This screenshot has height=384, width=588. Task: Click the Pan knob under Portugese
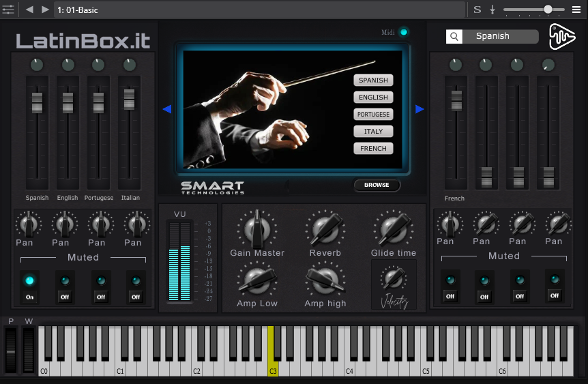pyautogui.click(x=100, y=224)
